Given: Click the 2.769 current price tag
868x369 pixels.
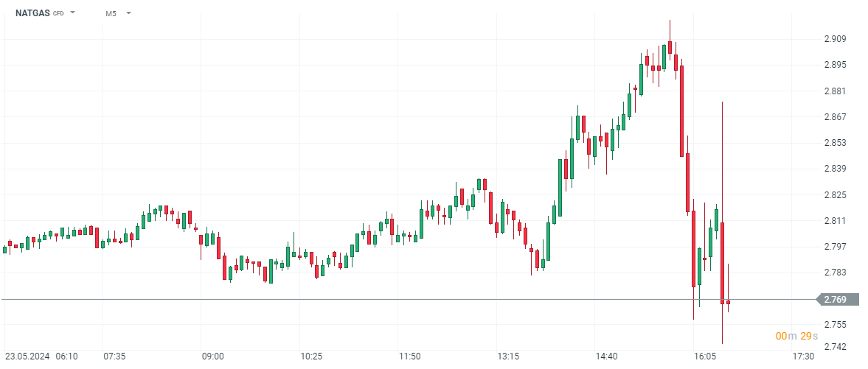Looking at the screenshot, I should point(836,299).
